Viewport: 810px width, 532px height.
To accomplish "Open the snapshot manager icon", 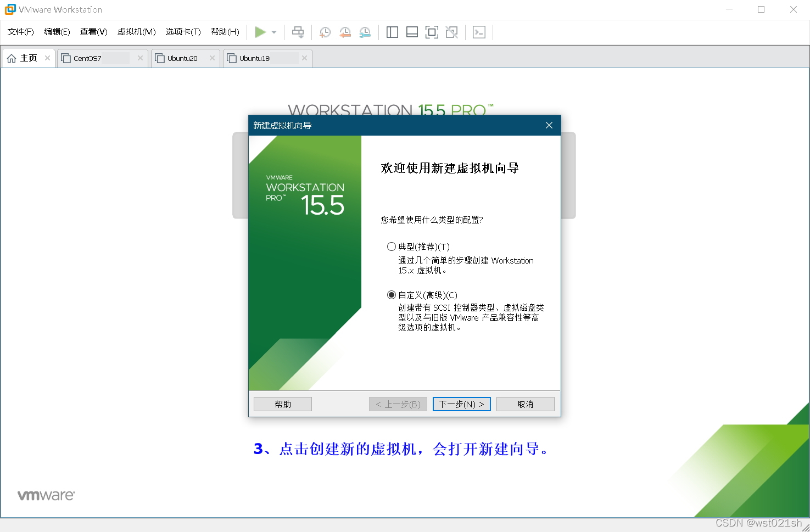I will click(365, 32).
